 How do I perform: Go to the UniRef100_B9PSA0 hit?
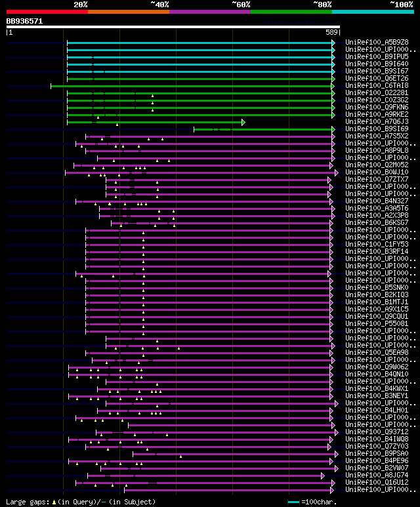(x=377, y=453)
